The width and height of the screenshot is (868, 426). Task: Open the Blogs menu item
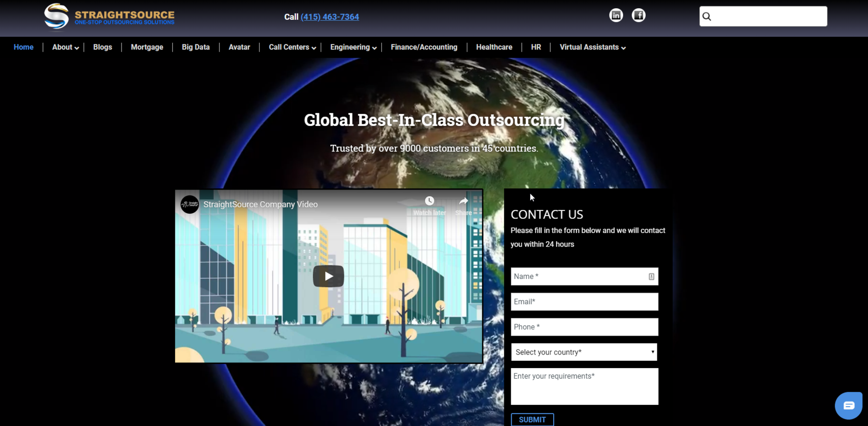click(103, 47)
